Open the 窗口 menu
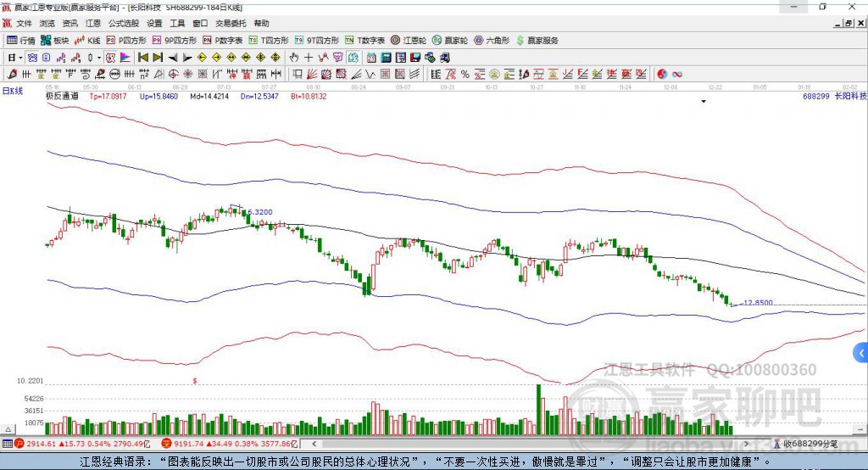Viewport: 868px width, 470px height. point(200,23)
